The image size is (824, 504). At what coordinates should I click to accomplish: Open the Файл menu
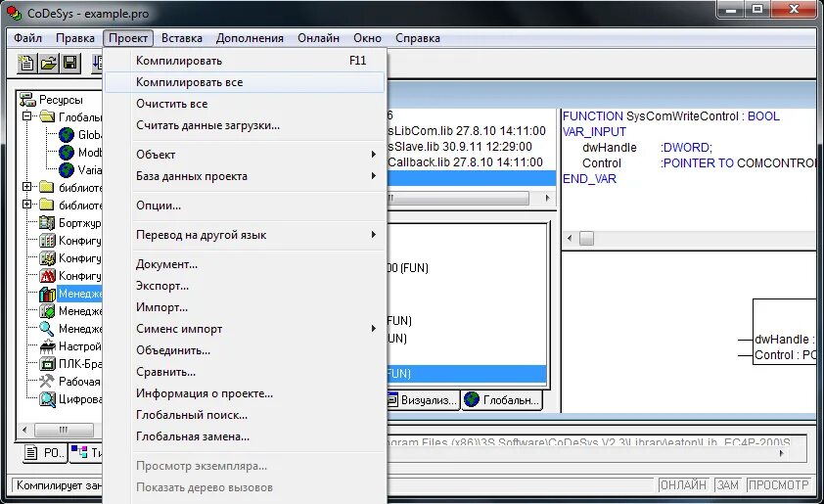[x=27, y=38]
